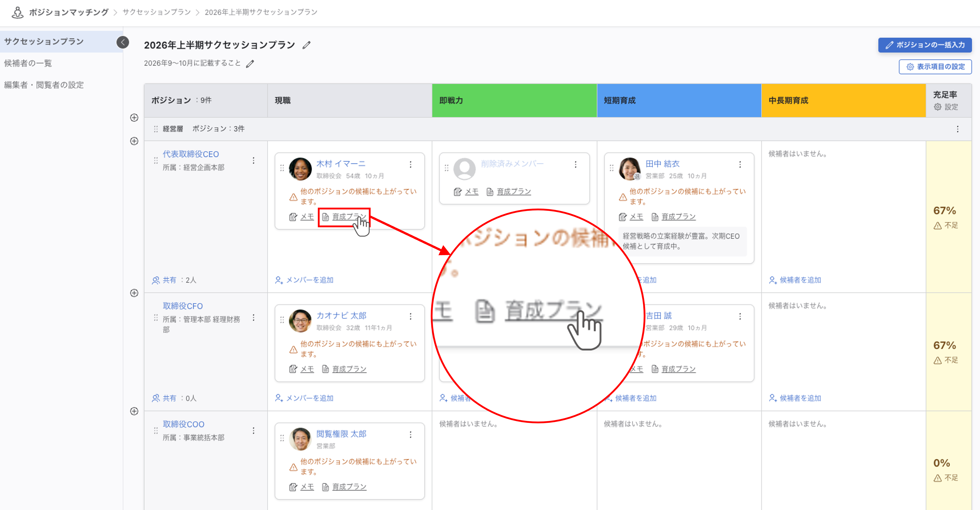
Task: Click 共有：2人 under 代表取締役CEO
Action: (x=174, y=280)
